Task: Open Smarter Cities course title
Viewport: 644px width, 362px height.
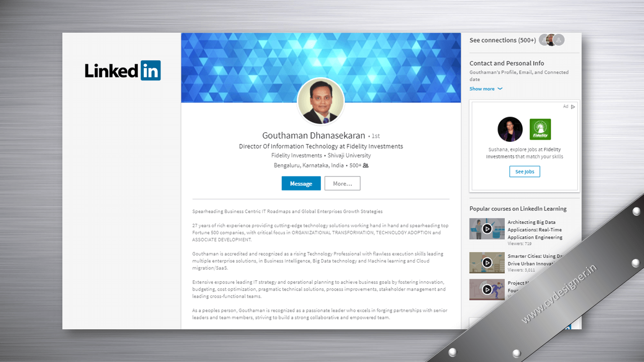Action: (x=535, y=260)
